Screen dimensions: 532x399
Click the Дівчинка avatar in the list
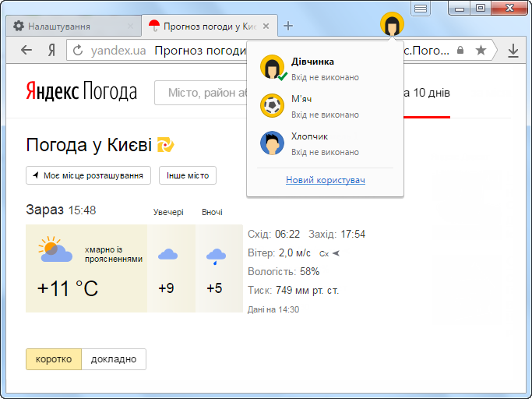pyautogui.click(x=272, y=67)
